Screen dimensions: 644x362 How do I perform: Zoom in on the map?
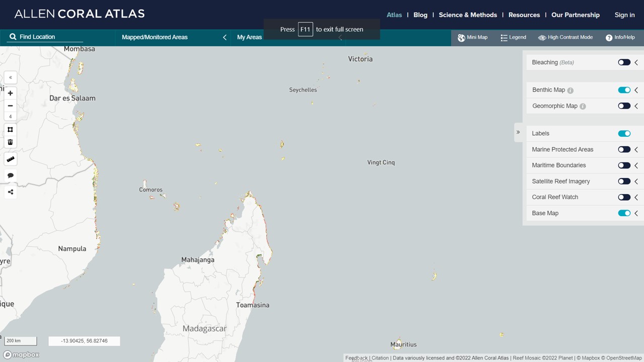(x=10, y=93)
